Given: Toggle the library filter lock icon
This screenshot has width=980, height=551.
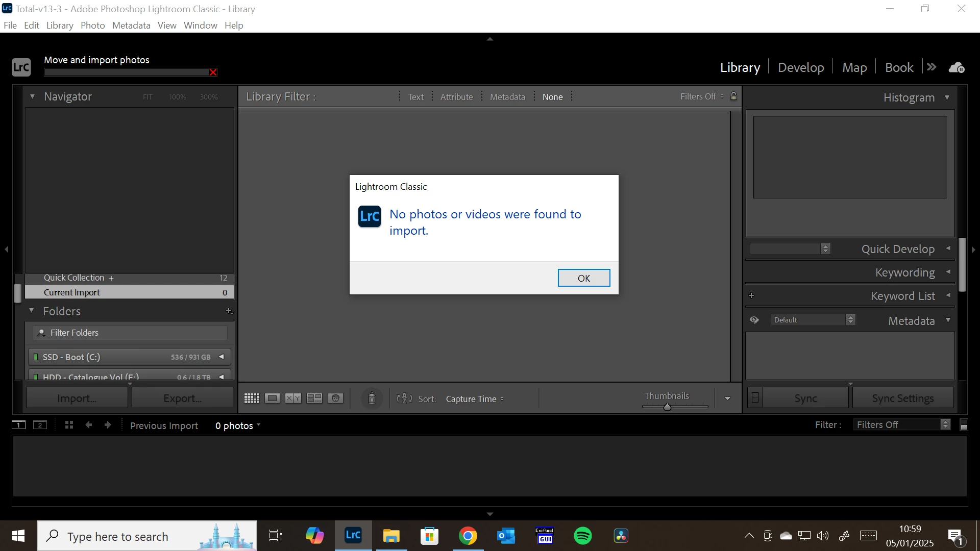Looking at the screenshot, I should 733,96.
